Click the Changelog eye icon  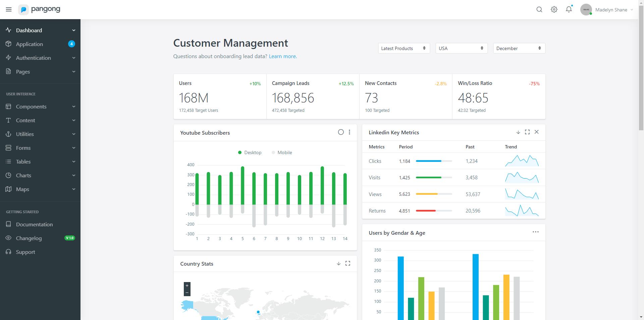point(8,238)
